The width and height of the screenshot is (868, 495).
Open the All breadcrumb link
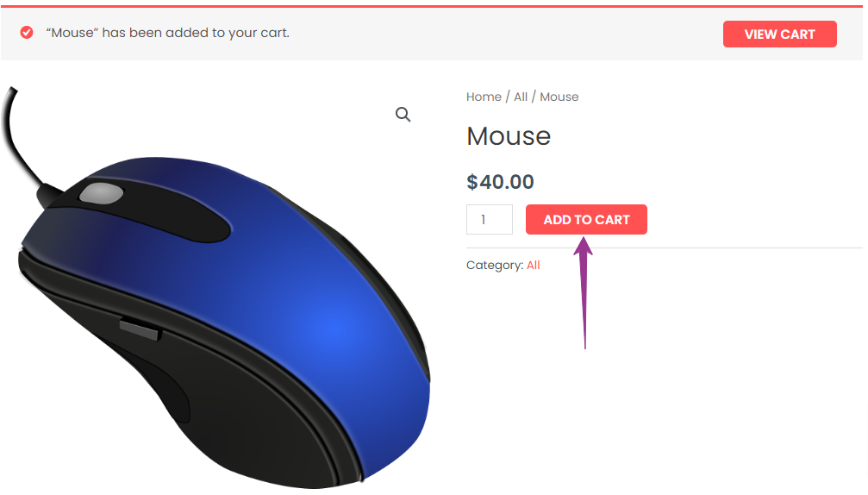point(521,97)
